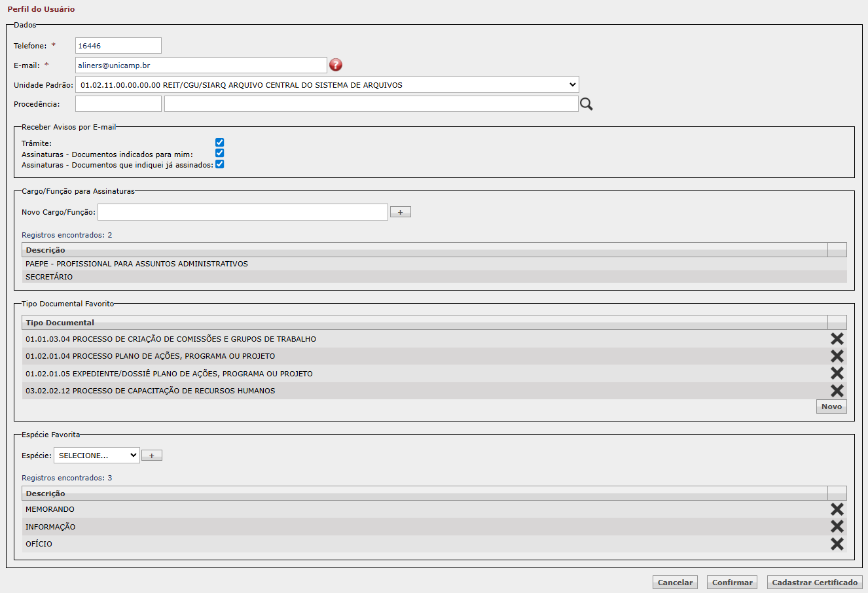868x593 pixels.
Task: Click plus button next to Espécie dropdown
Action: pos(152,456)
